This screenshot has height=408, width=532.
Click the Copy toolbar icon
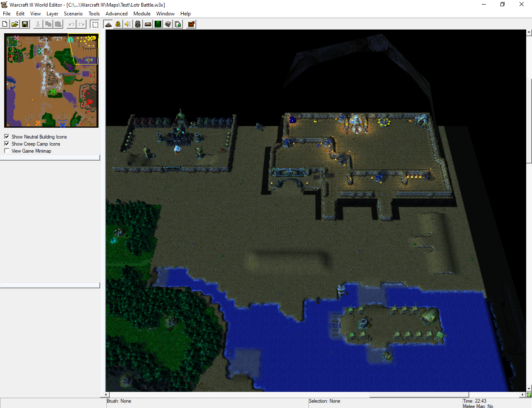pyautogui.click(x=48, y=24)
